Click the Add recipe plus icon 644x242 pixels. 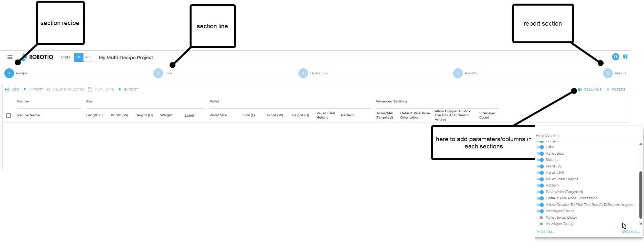7,90
